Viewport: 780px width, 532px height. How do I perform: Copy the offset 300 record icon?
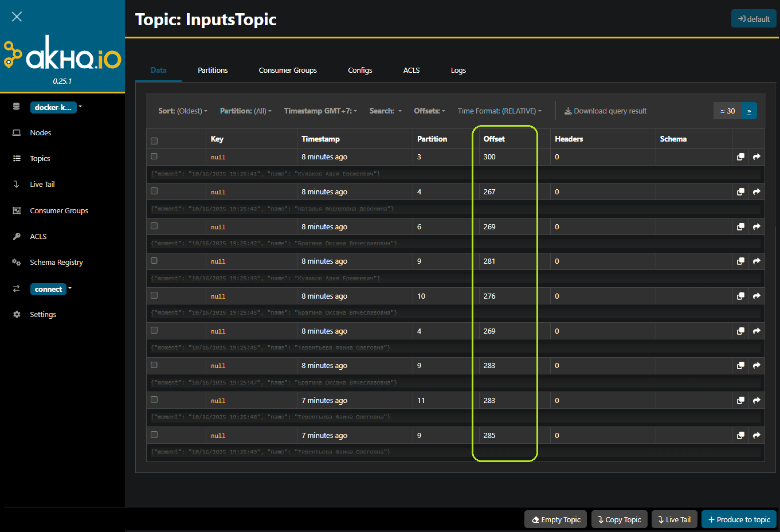[x=740, y=157]
